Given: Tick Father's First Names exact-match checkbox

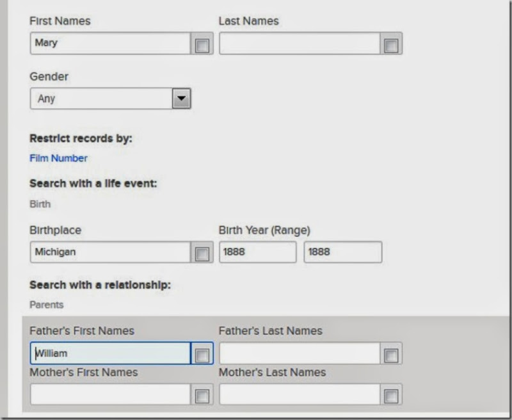Looking at the screenshot, I should coord(202,355).
